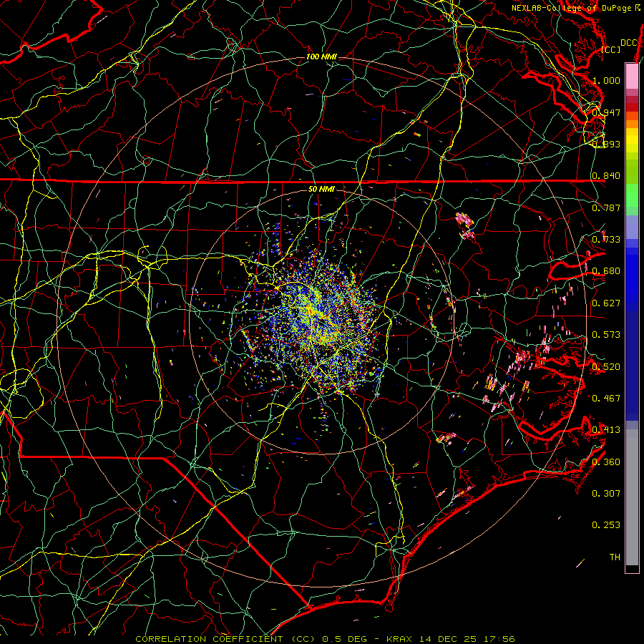Image resolution: width=644 pixels, height=644 pixels.
Task: Click the DCC product label
Action: (x=629, y=43)
